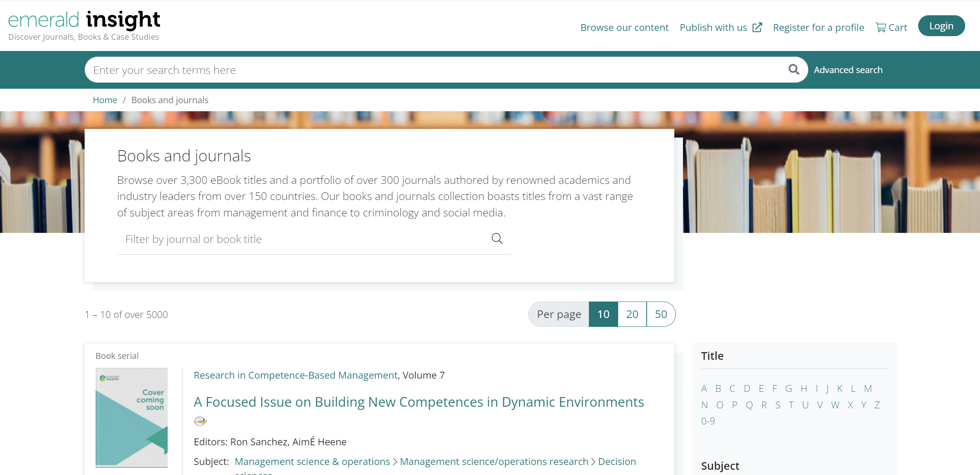Click the magnifier icon in main search bar
Viewport: 980px width, 475px height.
(x=793, y=69)
